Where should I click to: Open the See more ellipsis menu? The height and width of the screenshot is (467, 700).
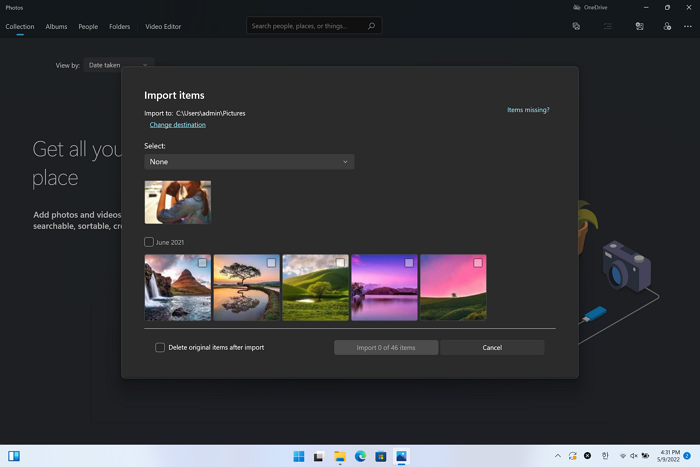point(688,26)
